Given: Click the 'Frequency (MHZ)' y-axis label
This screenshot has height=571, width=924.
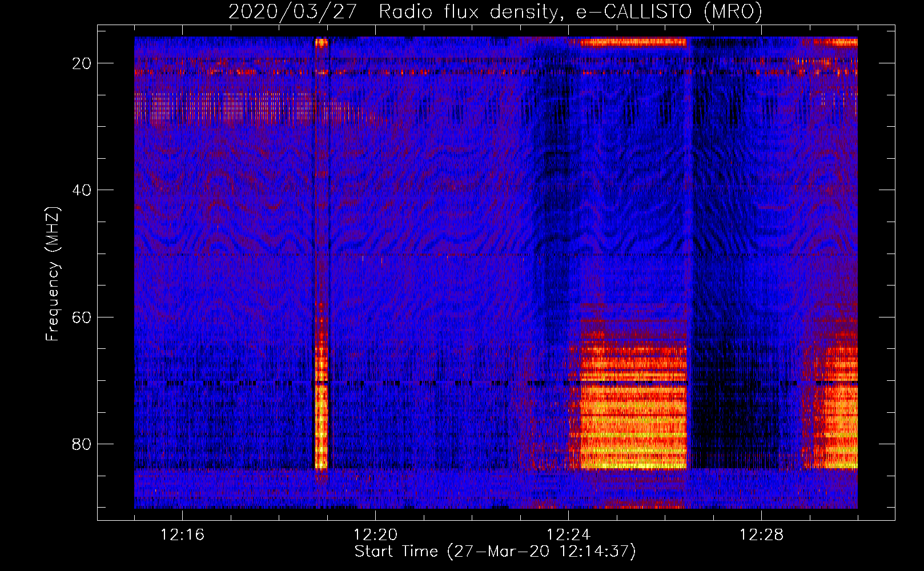Looking at the screenshot, I should click(53, 274).
